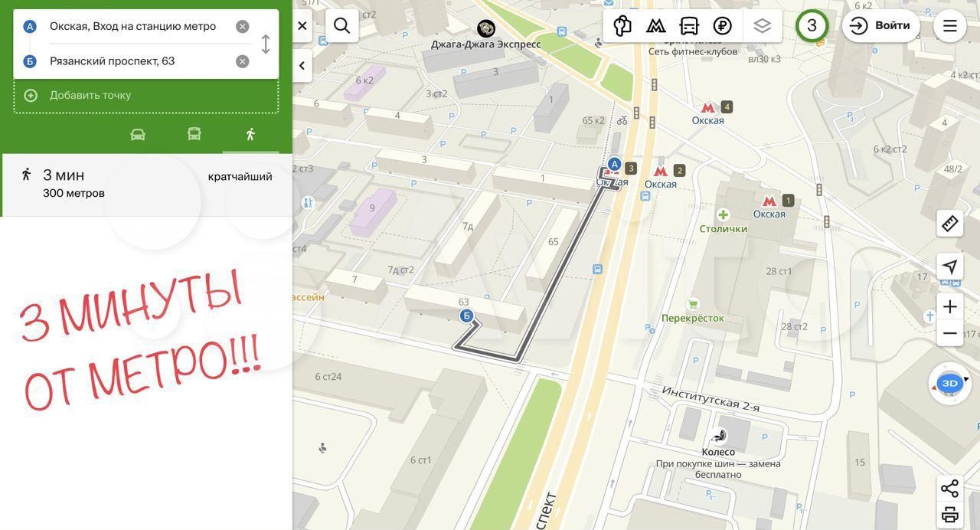Open the map search magnifier
This screenshot has height=530, width=980.
pyautogui.click(x=342, y=26)
